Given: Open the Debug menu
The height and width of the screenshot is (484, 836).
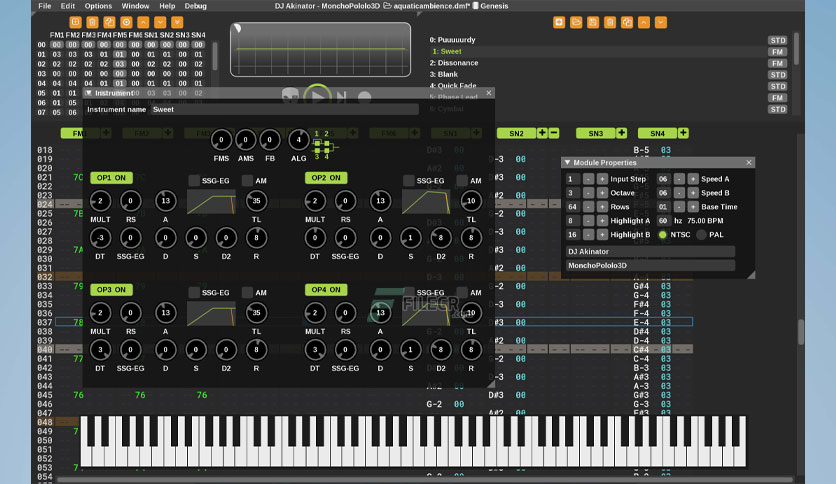Looking at the screenshot, I should (195, 6).
